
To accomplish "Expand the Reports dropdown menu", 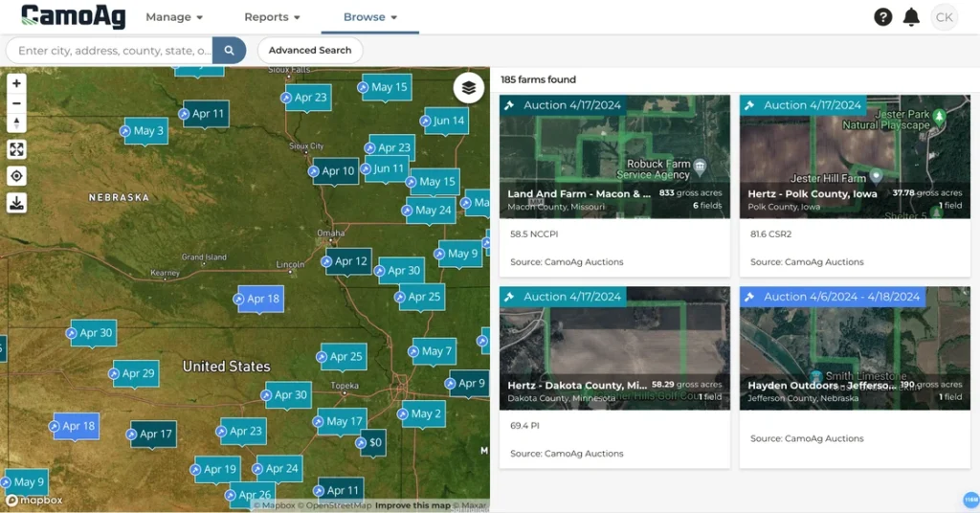I will 273,17.
